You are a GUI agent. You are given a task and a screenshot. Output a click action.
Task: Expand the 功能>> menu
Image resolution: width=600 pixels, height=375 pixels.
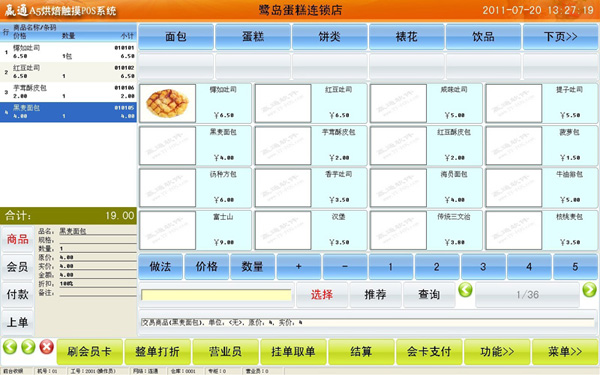tap(497, 352)
